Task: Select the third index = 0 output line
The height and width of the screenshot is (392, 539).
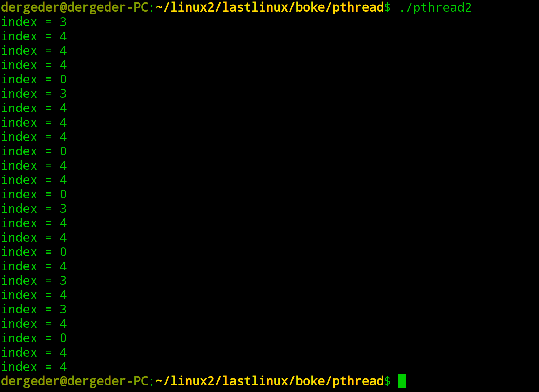Action: [x=34, y=195]
